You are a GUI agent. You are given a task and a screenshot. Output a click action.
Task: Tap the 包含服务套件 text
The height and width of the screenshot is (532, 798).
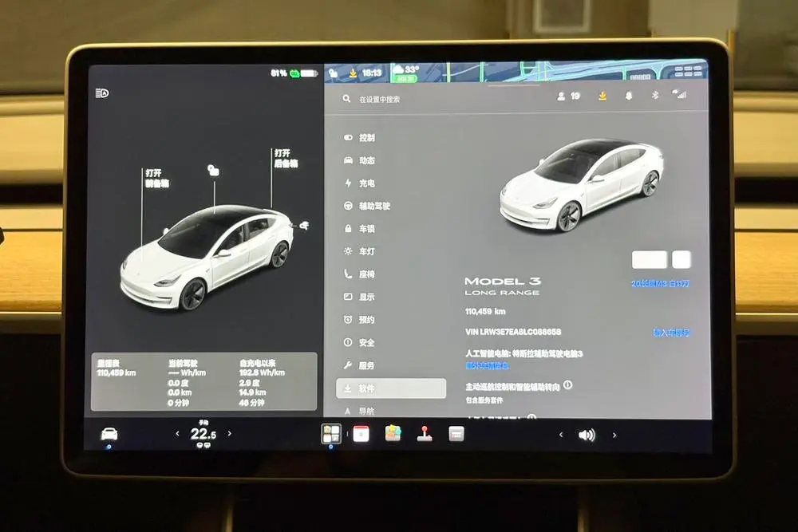(484, 400)
